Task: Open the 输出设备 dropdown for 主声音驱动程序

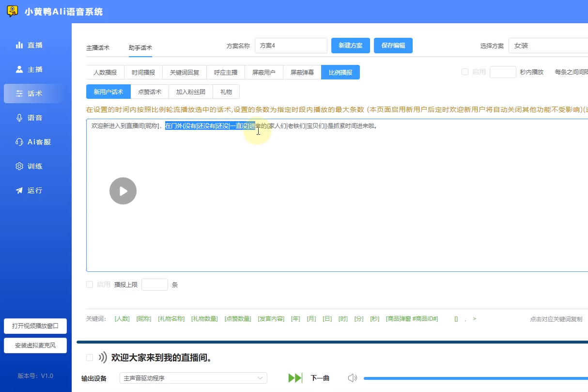Action: coord(193,377)
